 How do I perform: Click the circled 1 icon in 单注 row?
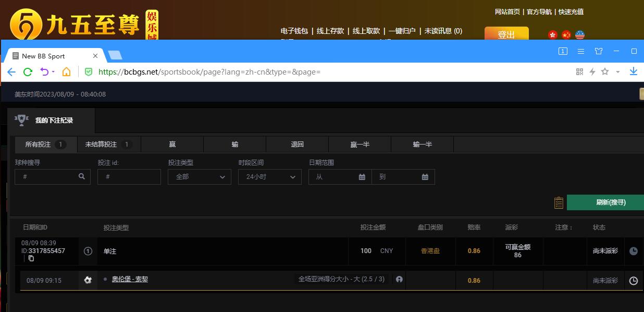click(x=88, y=251)
